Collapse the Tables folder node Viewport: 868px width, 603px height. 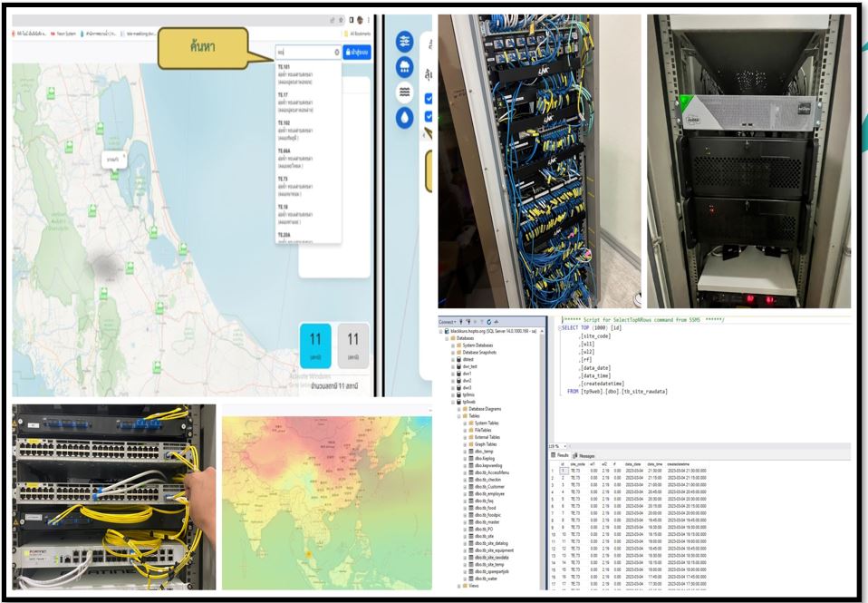pyautogui.click(x=458, y=415)
